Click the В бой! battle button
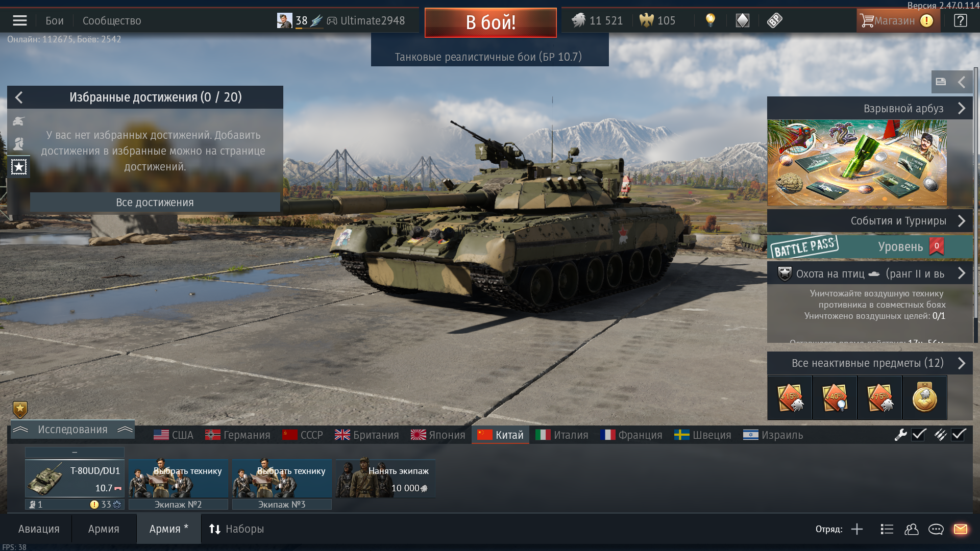The width and height of the screenshot is (980, 551). pyautogui.click(x=491, y=22)
